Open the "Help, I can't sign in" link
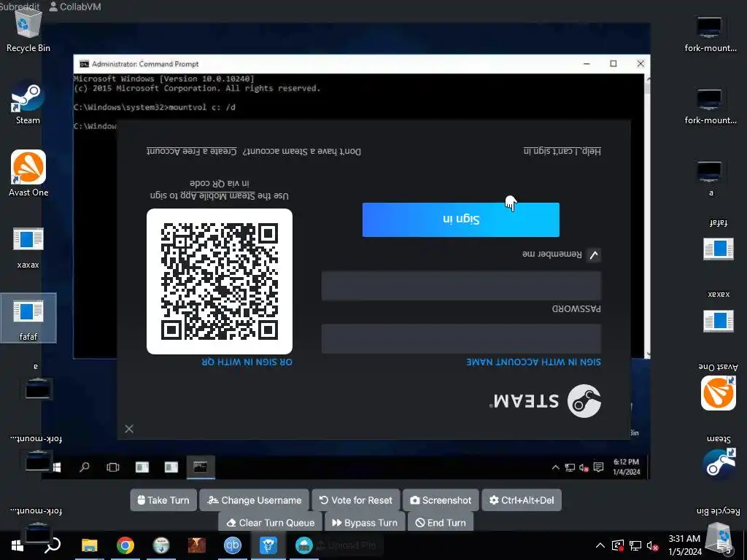The height and width of the screenshot is (560, 747). point(562,151)
